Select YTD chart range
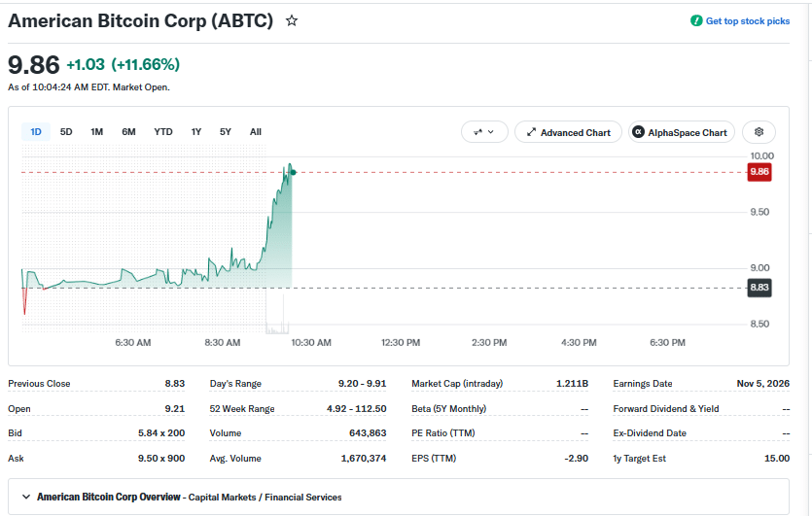This screenshot has height=516, width=812. pyautogui.click(x=163, y=132)
